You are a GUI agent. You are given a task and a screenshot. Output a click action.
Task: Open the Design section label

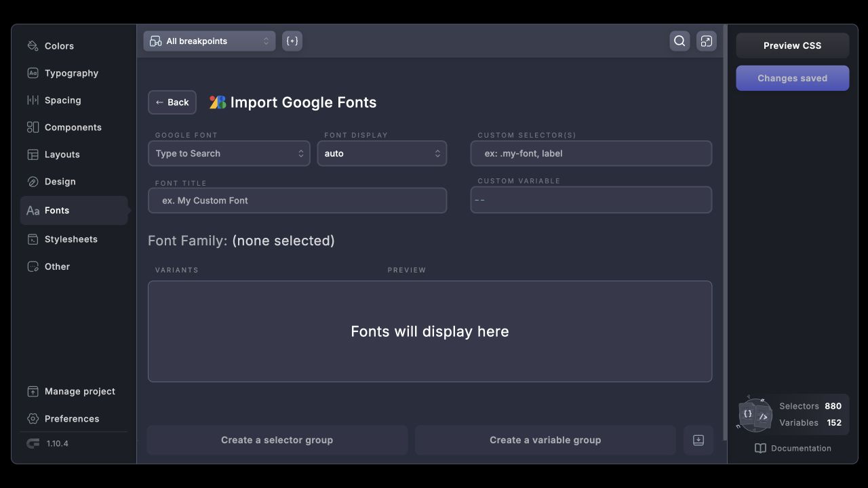[x=60, y=181]
